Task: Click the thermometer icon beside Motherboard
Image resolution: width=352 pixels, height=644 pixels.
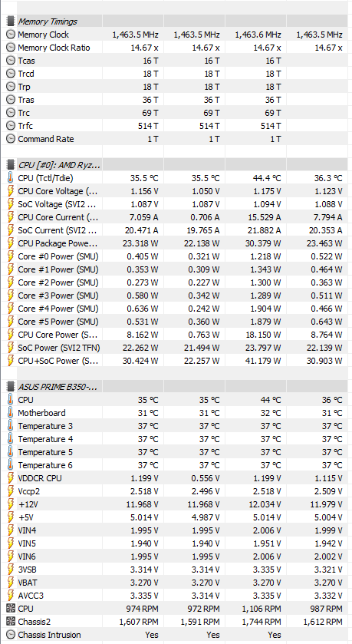Action: pos(11,413)
